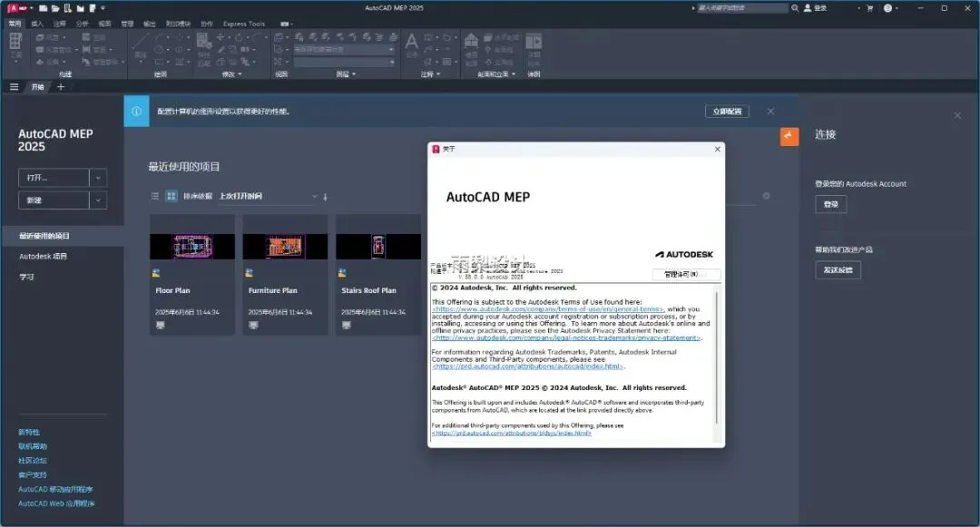Click the user sign-in icon in title bar
This screenshot has height=527, width=980.
pos(808,8)
